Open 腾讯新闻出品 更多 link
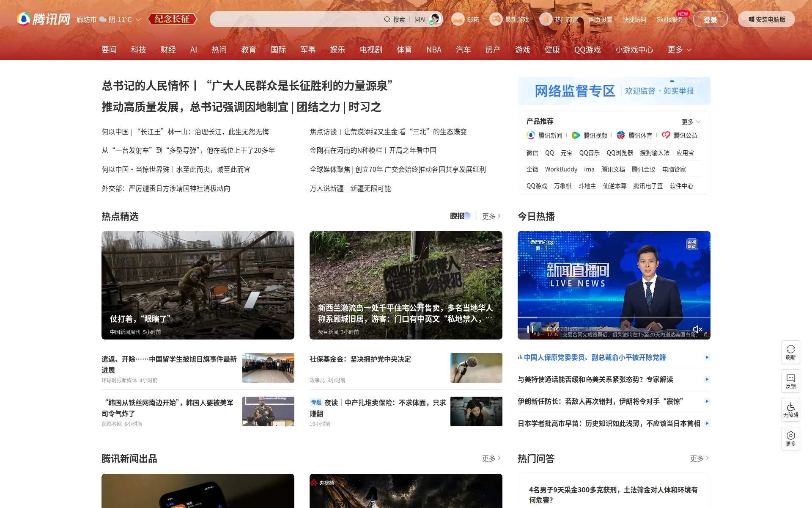This screenshot has width=812, height=508. (x=491, y=458)
